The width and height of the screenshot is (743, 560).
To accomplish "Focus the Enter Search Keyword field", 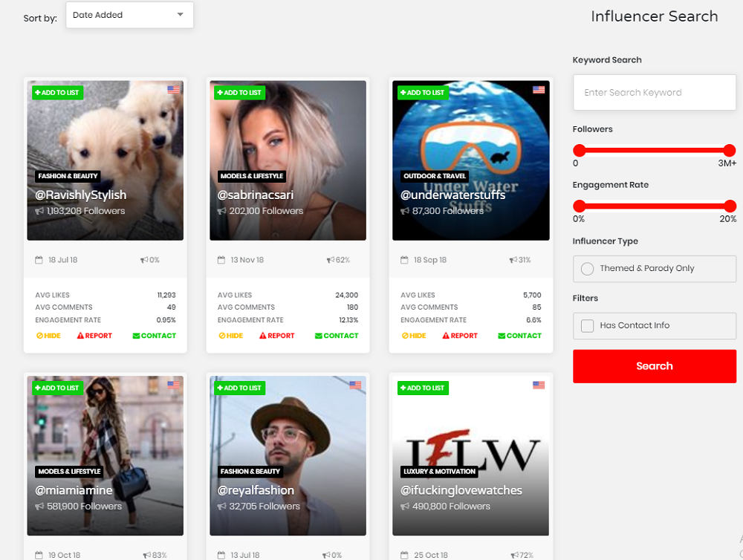I will coord(654,93).
